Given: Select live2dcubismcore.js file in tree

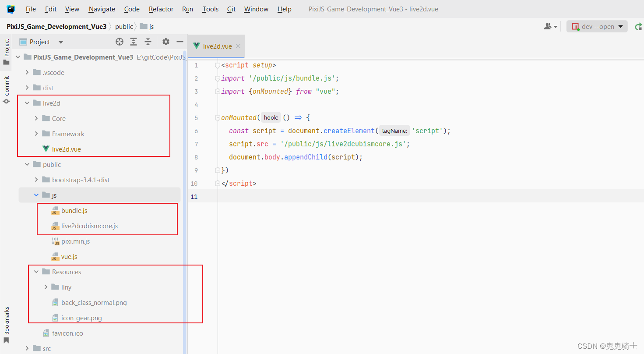Looking at the screenshot, I should point(89,226).
